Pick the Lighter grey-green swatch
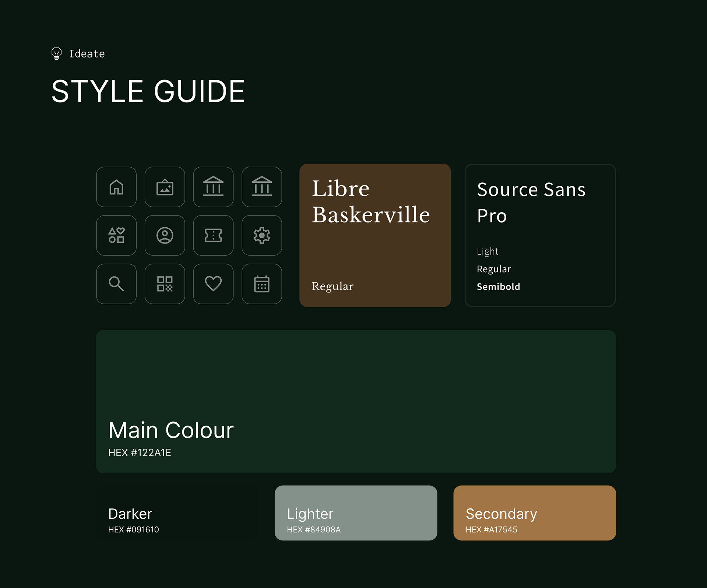 coord(356,513)
